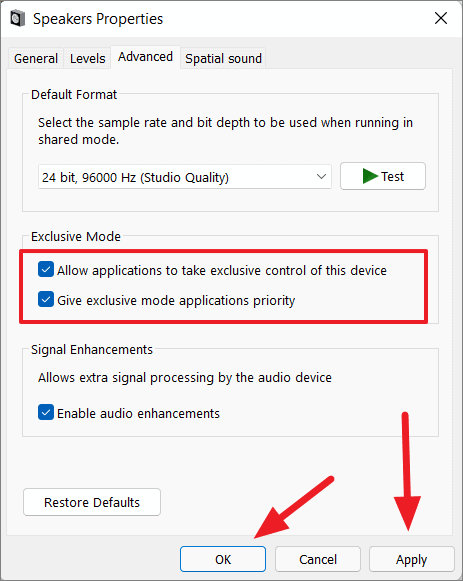
Task: Switch to the General tab
Action: click(36, 58)
